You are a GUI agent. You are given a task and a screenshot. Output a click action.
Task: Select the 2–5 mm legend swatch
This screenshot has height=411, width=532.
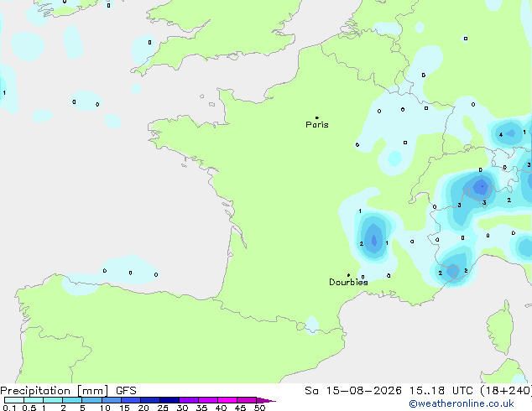72,400
